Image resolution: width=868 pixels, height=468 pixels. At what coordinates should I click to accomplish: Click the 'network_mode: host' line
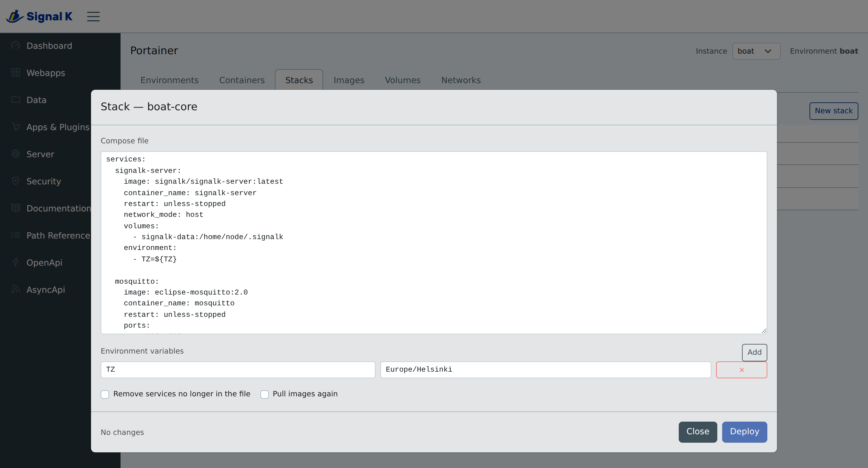pyautogui.click(x=163, y=214)
